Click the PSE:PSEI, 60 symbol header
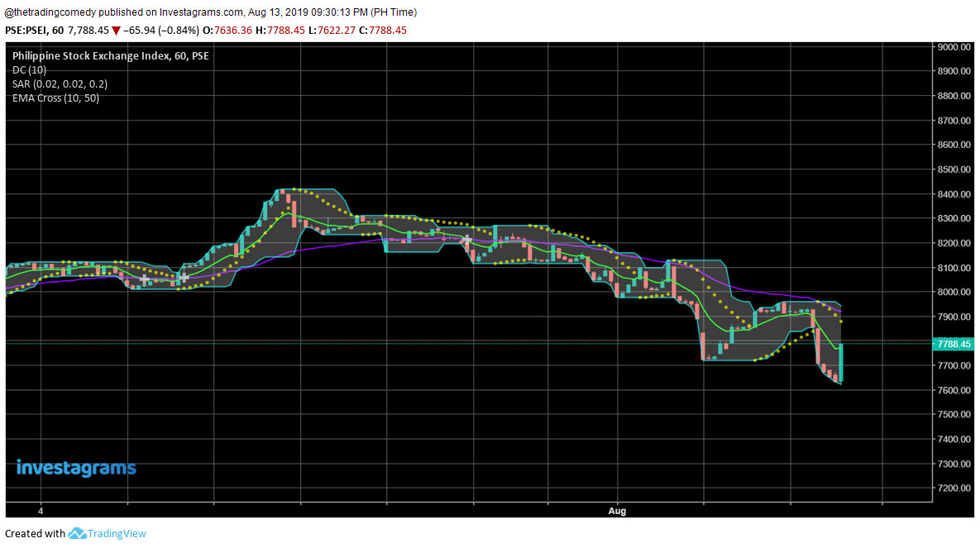980x548 pixels. click(35, 30)
